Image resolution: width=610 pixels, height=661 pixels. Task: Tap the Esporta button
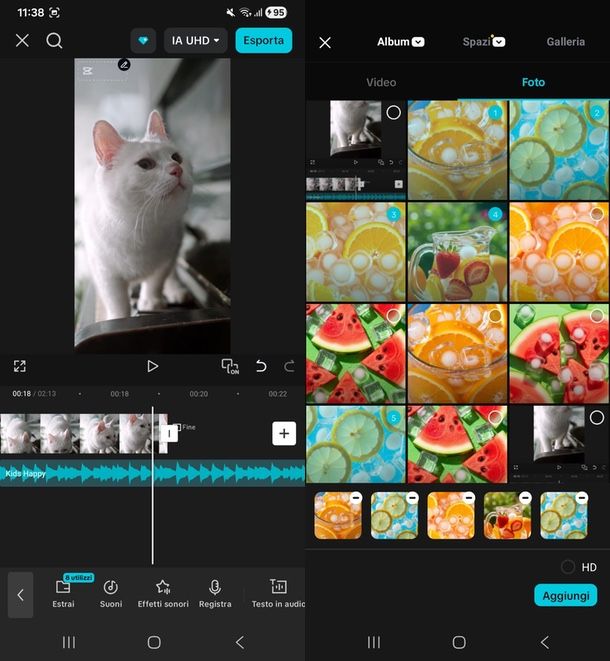[x=263, y=41]
